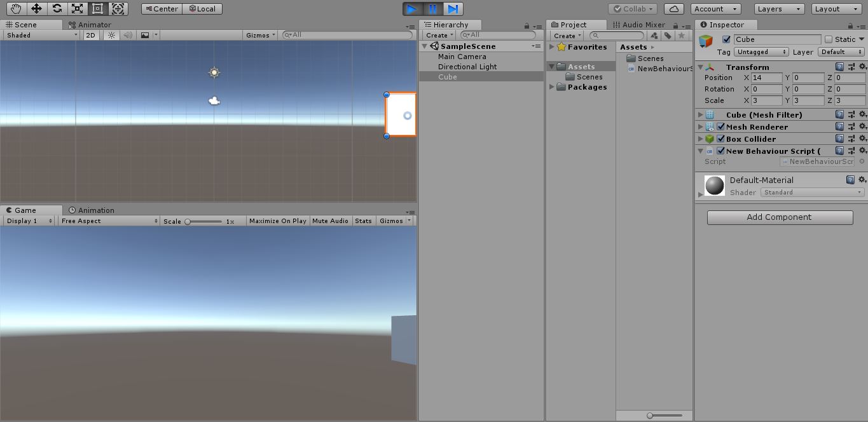Select the Scale tool
The width and height of the screenshot is (868, 422).
click(x=77, y=9)
